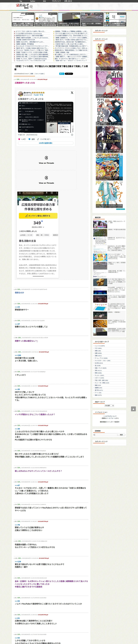Click the tweet info circle icon
The image size is (138, 644).
[72, 135]
